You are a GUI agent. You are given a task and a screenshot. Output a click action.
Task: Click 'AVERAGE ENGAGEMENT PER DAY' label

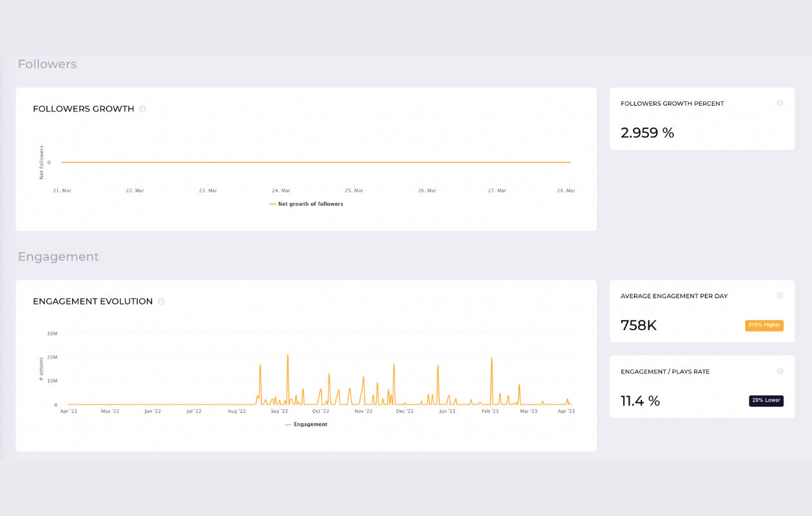[x=674, y=296]
